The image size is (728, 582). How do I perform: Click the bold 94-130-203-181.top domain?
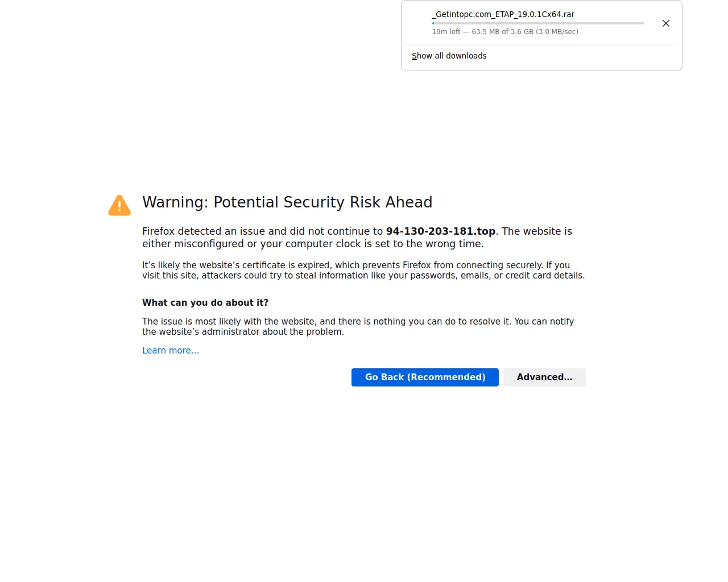click(440, 231)
